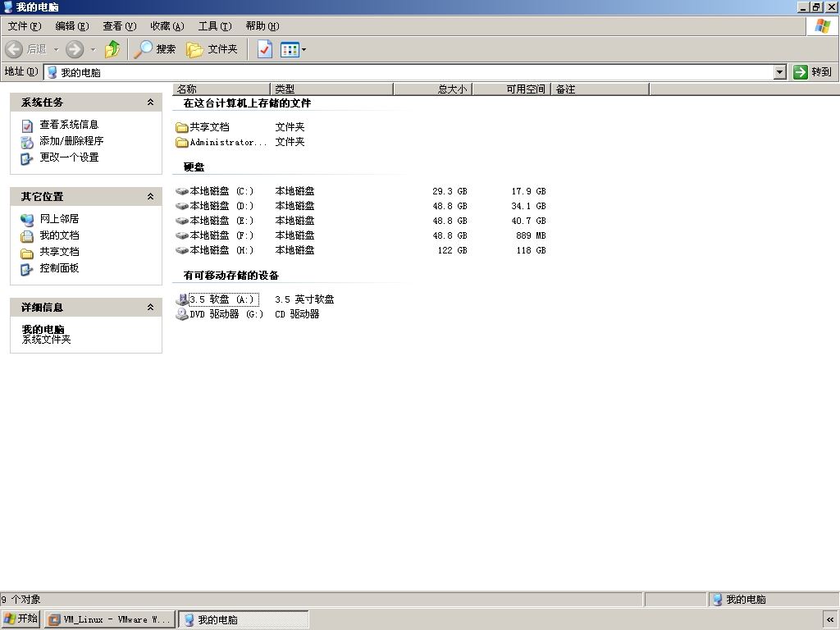Open the views grid icon
This screenshot has height=630, width=840.
(290, 49)
